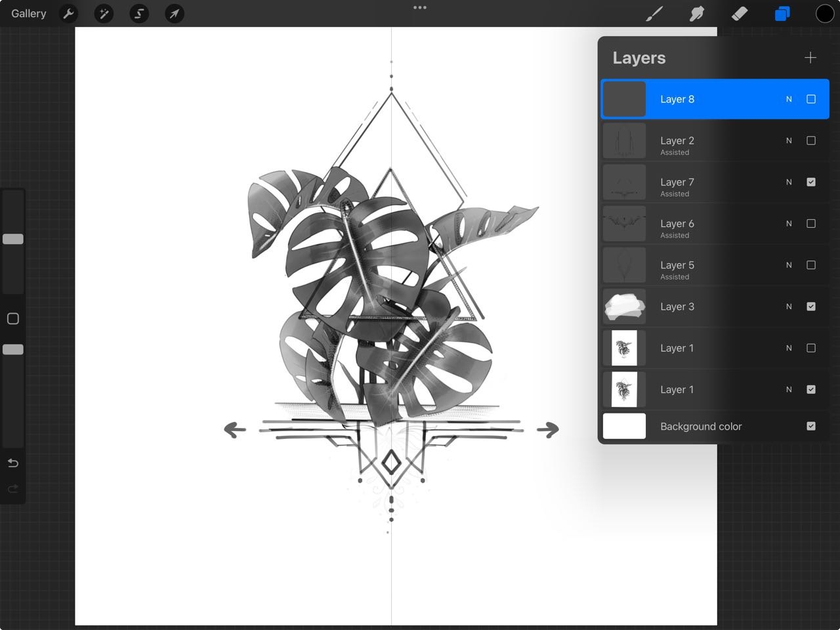840x630 pixels.
Task: Tap the Undo arrow
Action: coord(12,463)
